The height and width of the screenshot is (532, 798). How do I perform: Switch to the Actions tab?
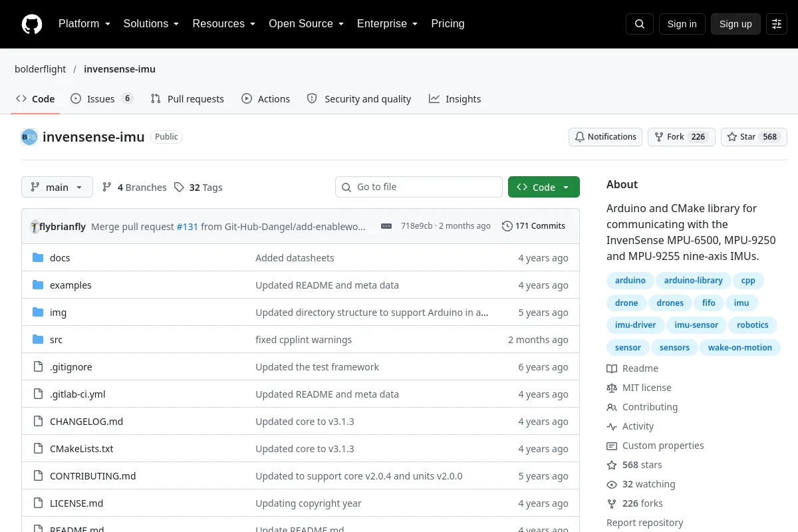(266, 99)
